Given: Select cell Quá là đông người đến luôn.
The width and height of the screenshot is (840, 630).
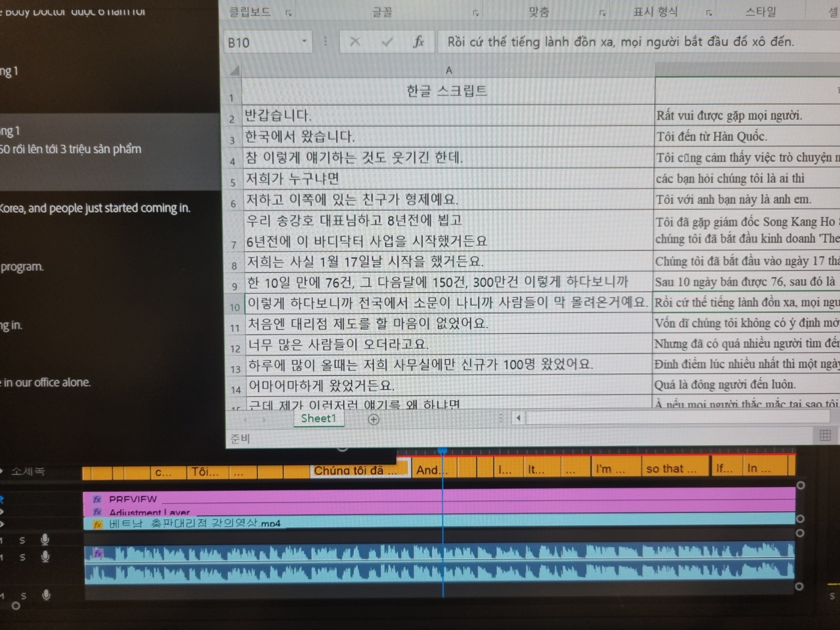Looking at the screenshot, I should coord(746,385).
